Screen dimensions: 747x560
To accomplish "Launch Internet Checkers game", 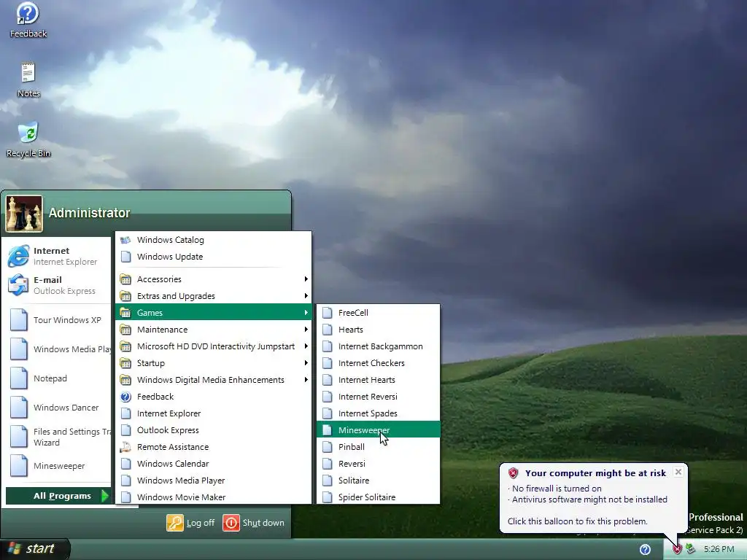I will click(x=379, y=363).
